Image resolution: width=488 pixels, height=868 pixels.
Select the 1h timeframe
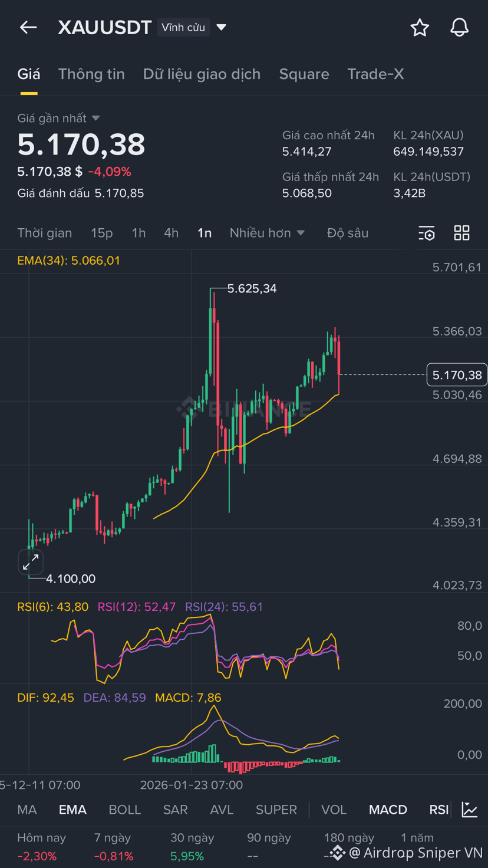point(139,233)
